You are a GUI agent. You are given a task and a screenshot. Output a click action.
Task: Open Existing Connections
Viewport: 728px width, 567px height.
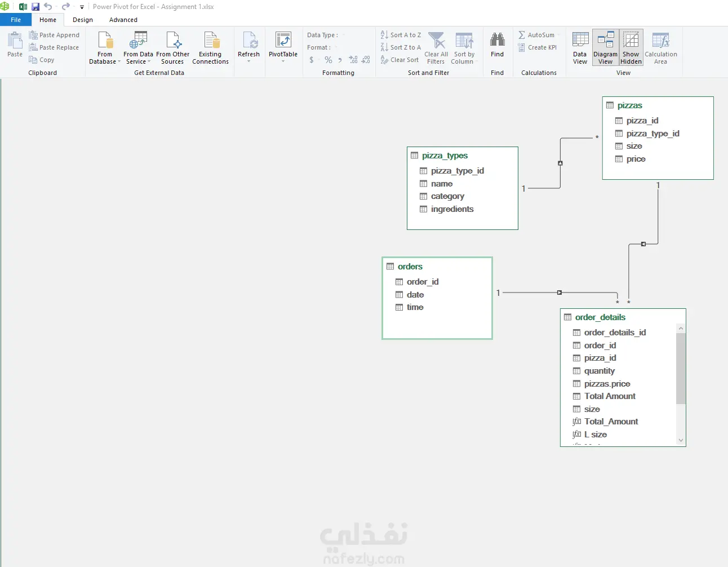210,48
